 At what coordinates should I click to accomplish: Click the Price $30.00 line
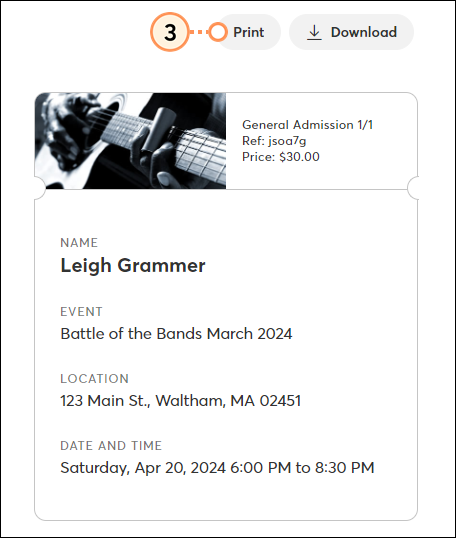point(281,157)
